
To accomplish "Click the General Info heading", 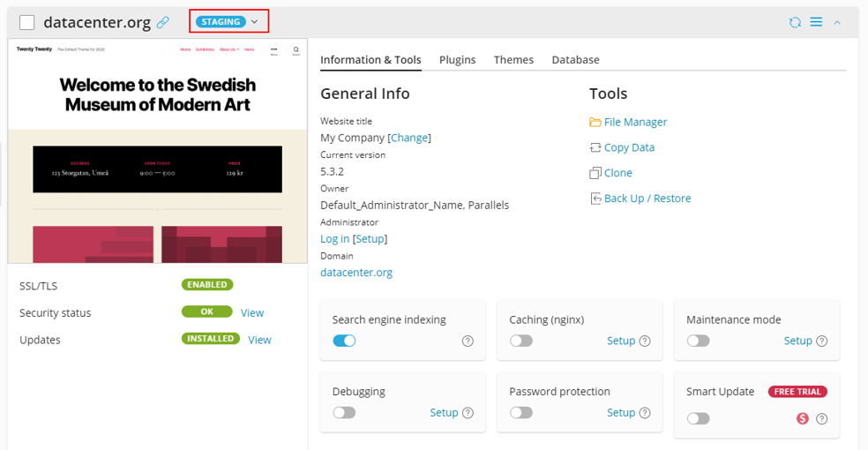I will 365,94.
